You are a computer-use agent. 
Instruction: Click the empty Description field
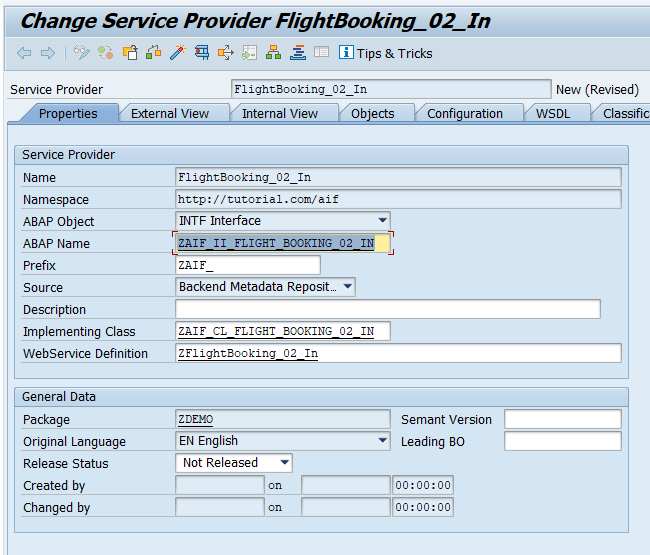[x=388, y=309]
